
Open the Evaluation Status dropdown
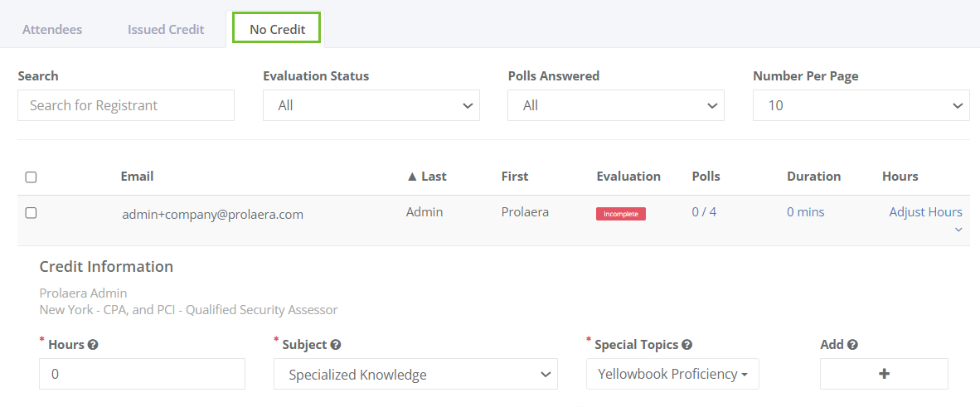371,105
